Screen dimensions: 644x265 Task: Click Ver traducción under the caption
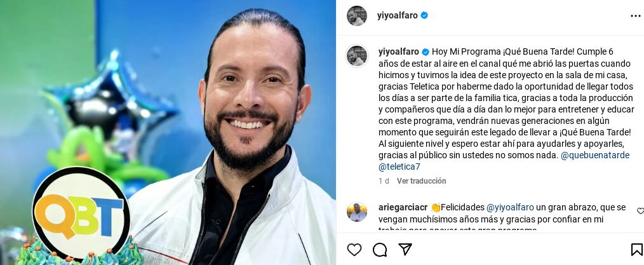[421, 180]
